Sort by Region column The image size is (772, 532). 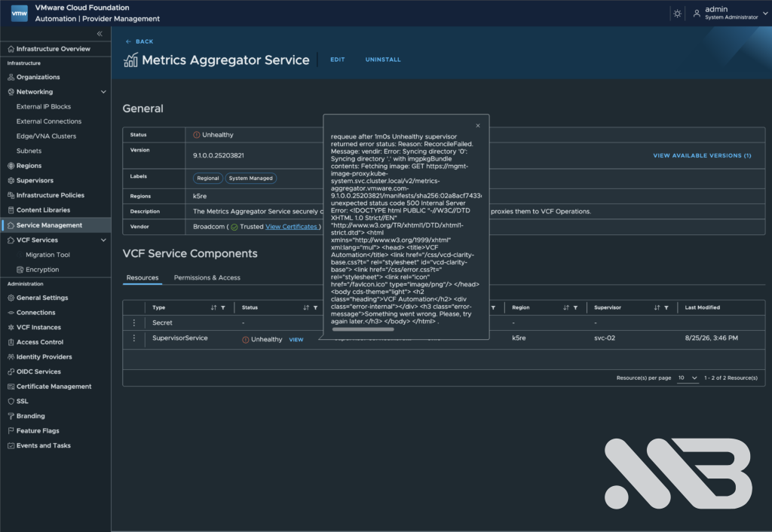point(565,307)
